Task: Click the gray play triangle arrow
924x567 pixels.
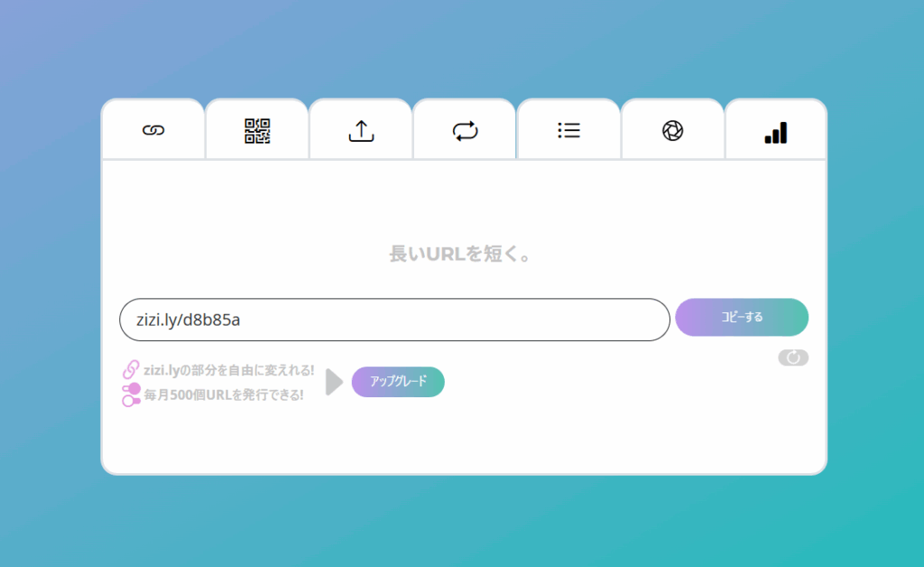Action: pos(334,382)
